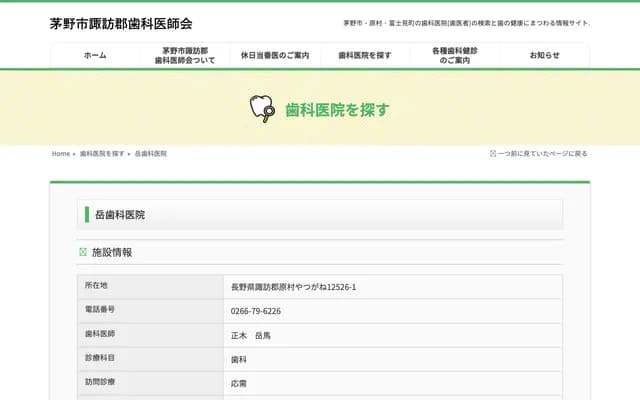Screen dimensions: 640x400
Task: Select 休日当番医のご案内 in navigation
Action: (x=275, y=55)
